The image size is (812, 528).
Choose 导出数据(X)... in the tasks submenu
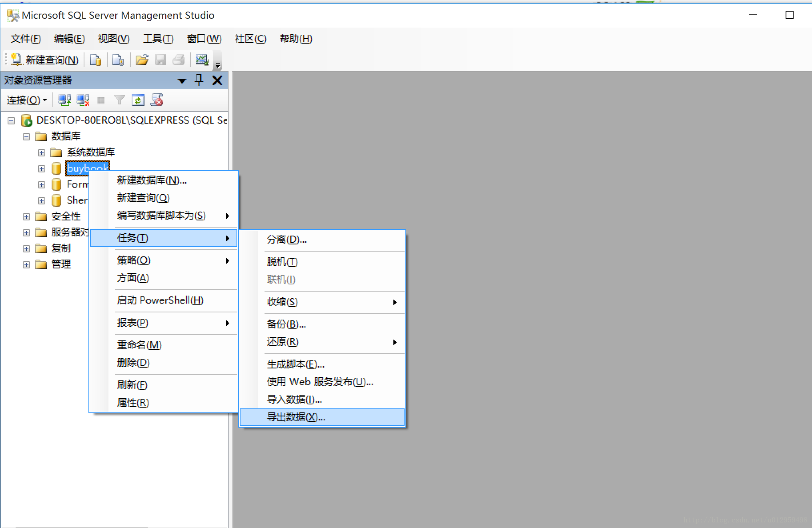click(x=322, y=417)
